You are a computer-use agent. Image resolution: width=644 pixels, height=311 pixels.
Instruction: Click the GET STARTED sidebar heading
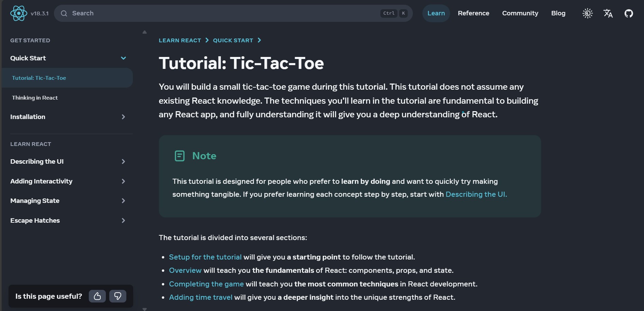click(x=30, y=40)
